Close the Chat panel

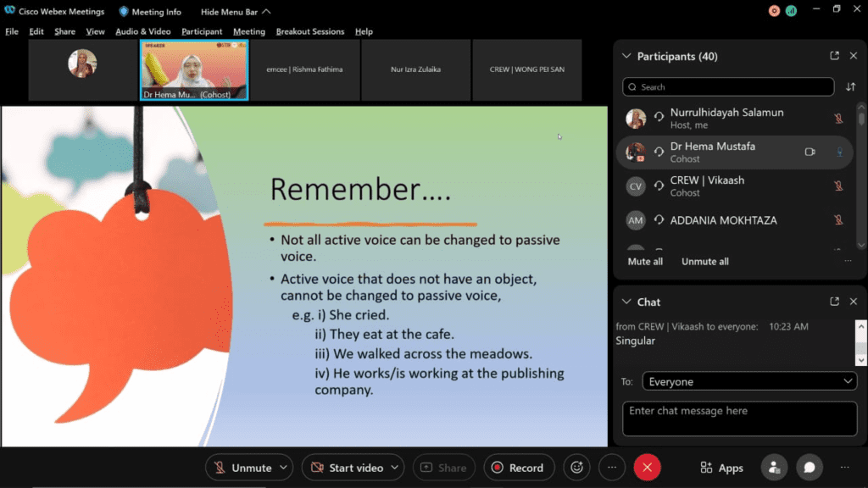853,302
